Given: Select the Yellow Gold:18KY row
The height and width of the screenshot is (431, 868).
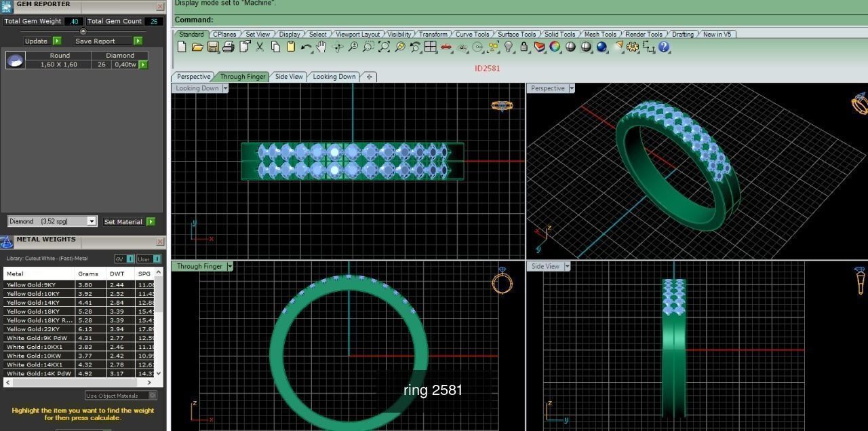Looking at the screenshot, I should point(79,311).
